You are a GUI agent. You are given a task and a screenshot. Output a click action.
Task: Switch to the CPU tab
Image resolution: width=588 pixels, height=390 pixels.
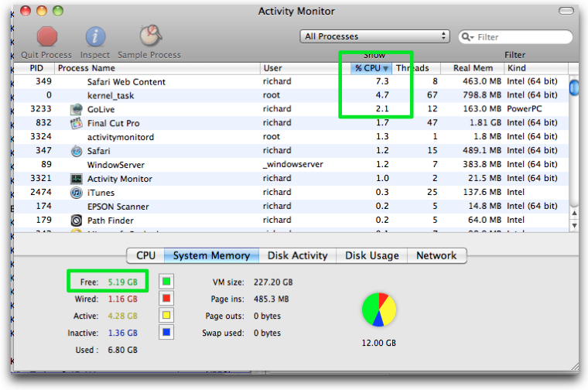click(x=145, y=255)
